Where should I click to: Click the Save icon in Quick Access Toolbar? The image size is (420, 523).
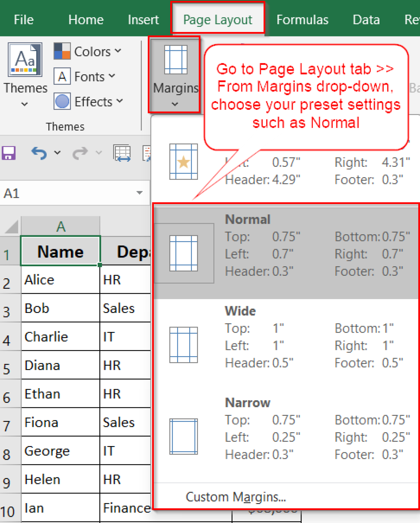(x=9, y=153)
